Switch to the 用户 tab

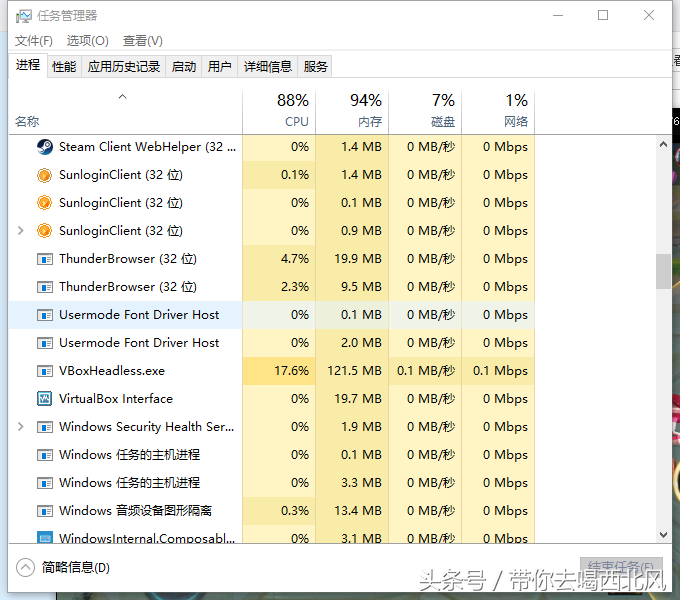[219, 67]
